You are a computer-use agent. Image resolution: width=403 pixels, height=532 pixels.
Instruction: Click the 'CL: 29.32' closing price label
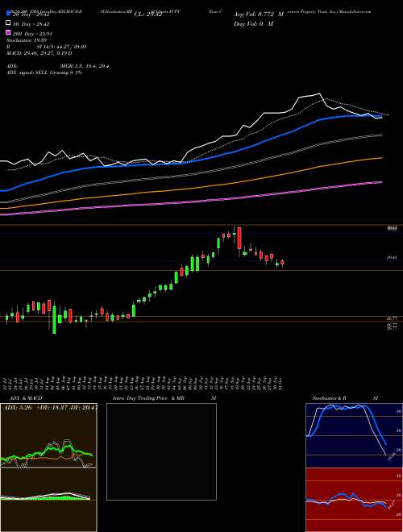tap(148, 15)
